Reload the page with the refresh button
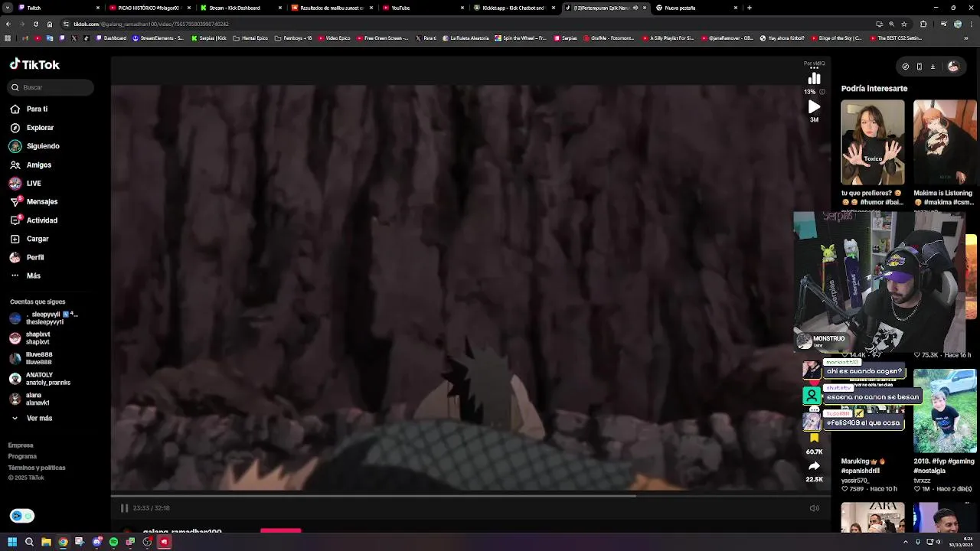Screen dimensions: 980x551 point(35,24)
